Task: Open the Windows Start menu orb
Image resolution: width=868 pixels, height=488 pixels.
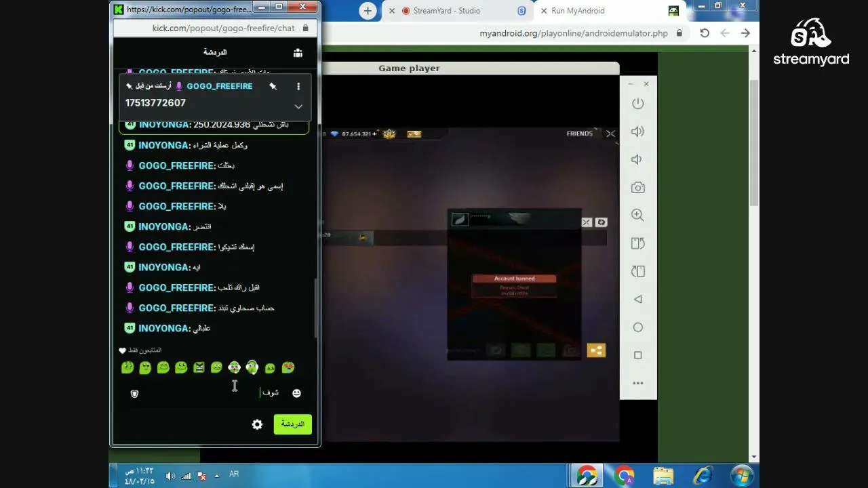Action: (742, 476)
